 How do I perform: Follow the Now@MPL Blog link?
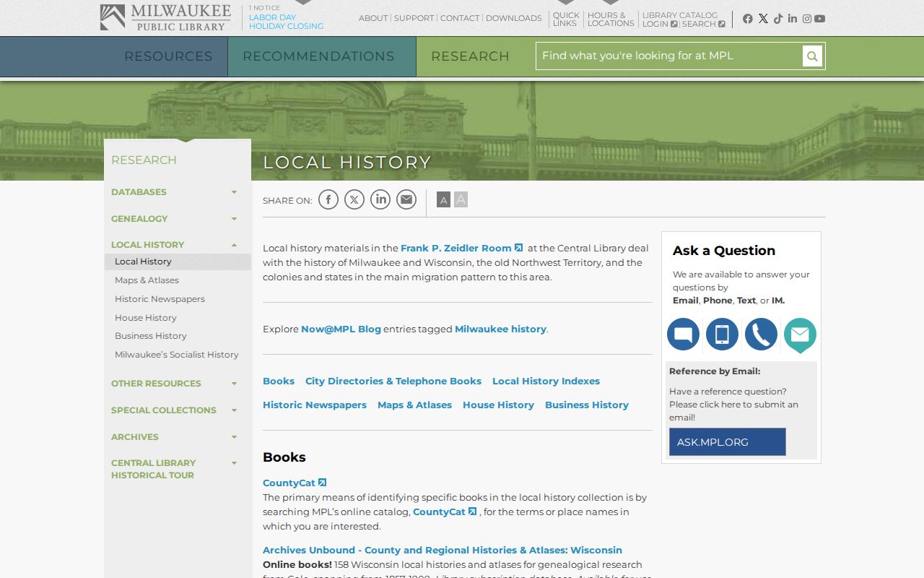341,329
